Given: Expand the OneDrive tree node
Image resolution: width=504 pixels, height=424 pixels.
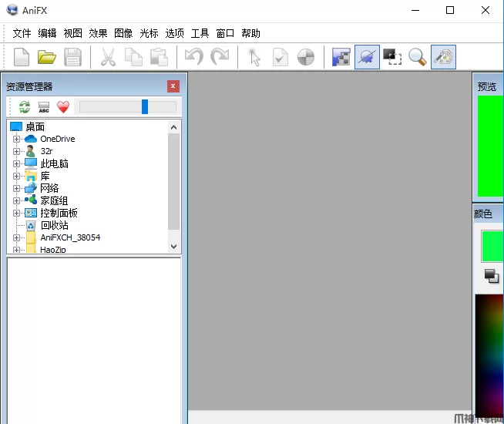Looking at the screenshot, I should 16,139.
